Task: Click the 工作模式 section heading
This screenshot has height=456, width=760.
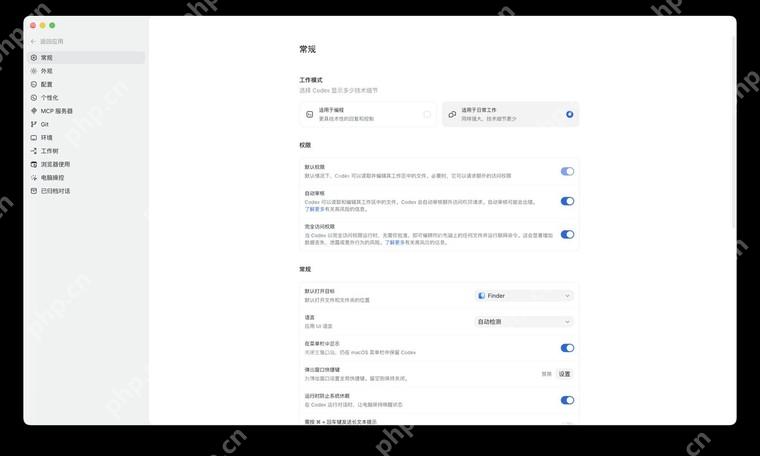Action: 311,80
